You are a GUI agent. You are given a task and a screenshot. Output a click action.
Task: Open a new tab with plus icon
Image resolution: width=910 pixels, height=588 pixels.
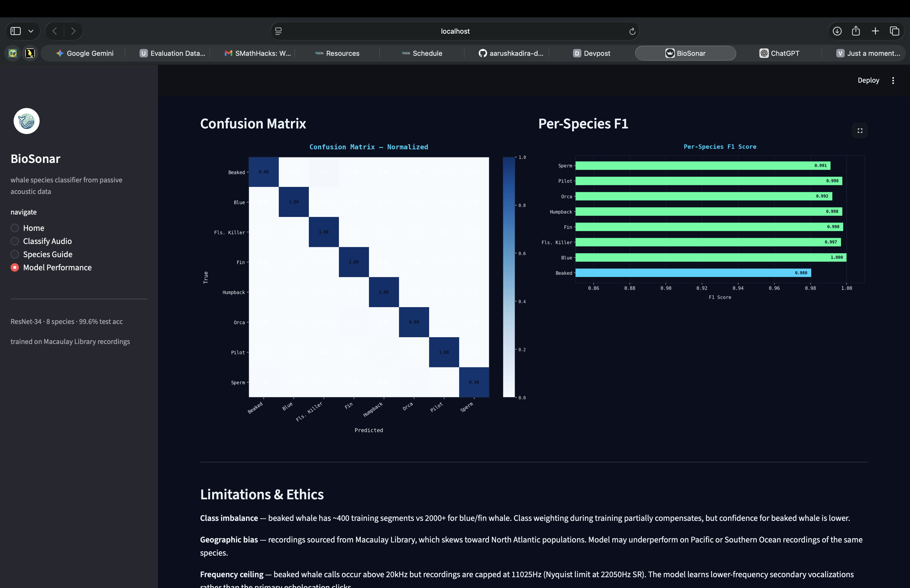pos(875,31)
